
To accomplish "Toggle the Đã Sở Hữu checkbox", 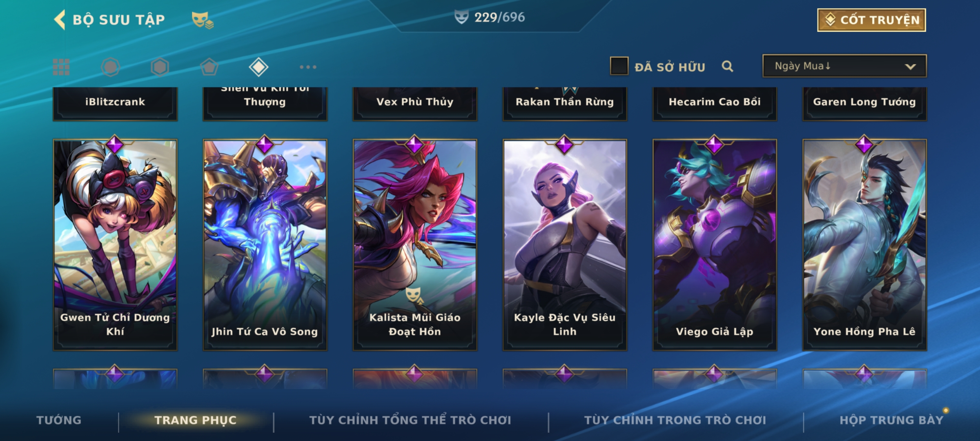I will [619, 66].
